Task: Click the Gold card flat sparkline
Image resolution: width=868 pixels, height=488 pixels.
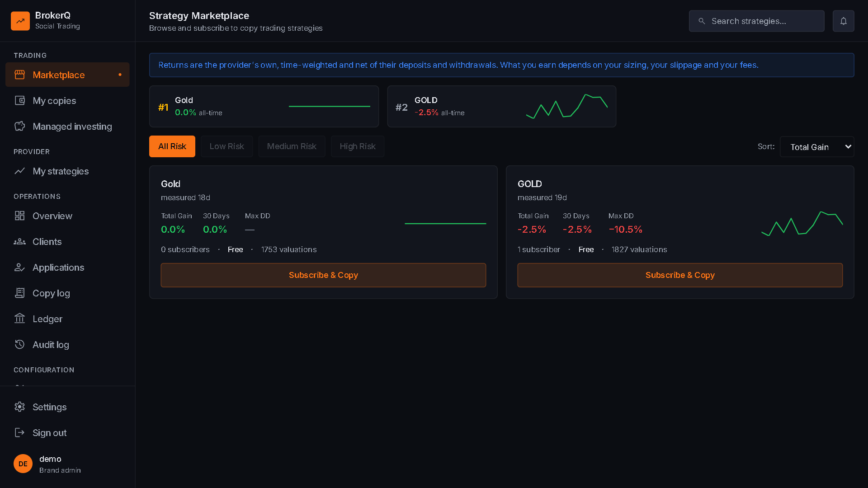Action: click(445, 223)
